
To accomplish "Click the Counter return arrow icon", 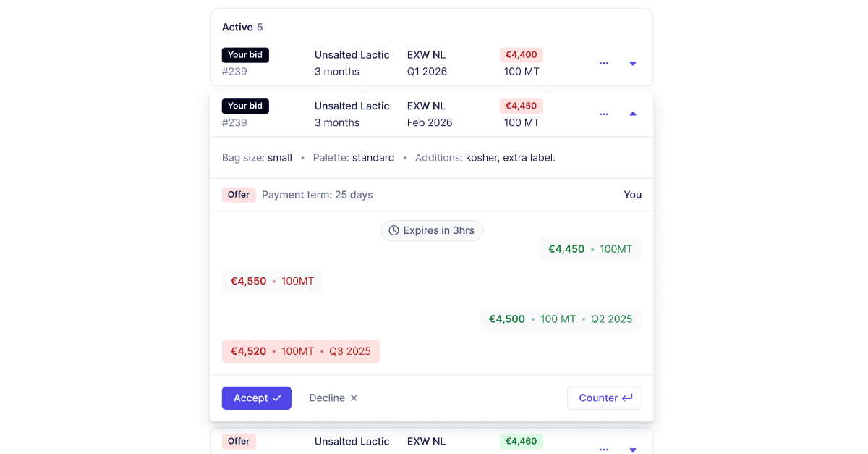I will pyautogui.click(x=627, y=398).
